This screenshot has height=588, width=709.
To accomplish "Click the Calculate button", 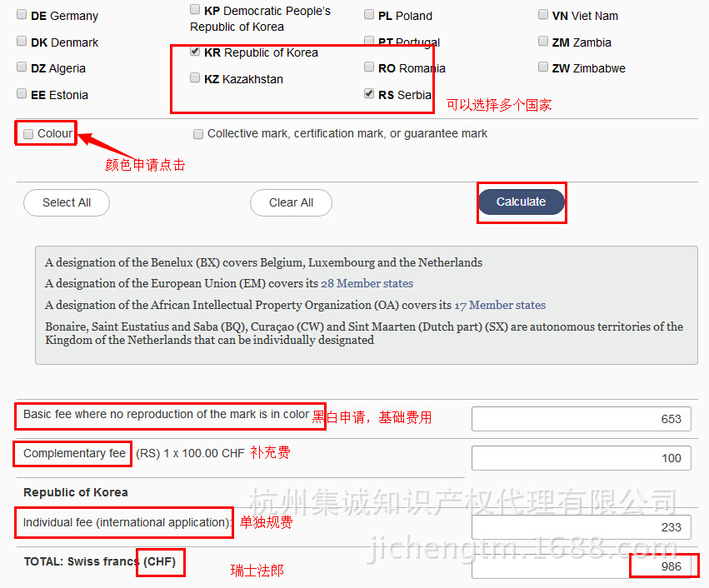I will click(x=522, y=202).
